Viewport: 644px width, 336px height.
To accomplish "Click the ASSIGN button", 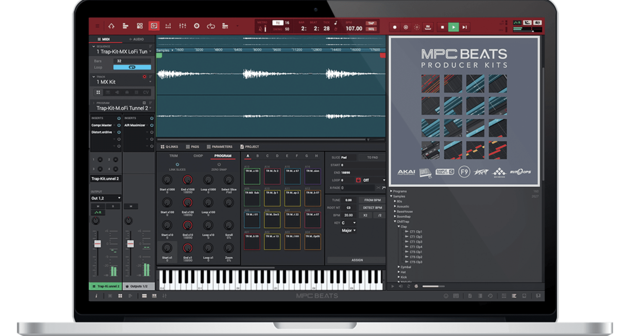I will click(358, 260).
